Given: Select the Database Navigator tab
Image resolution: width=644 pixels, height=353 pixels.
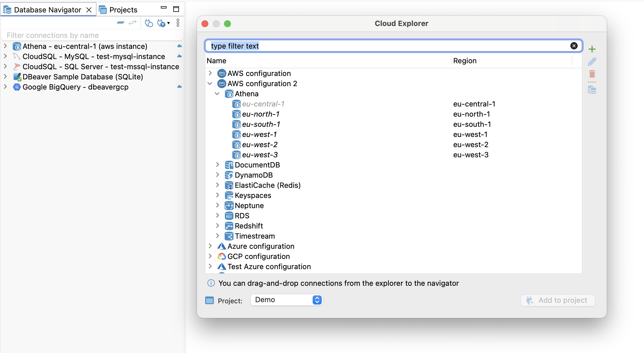Looking at the screenshot, I should pyautogui.click(x=47, y=10).
